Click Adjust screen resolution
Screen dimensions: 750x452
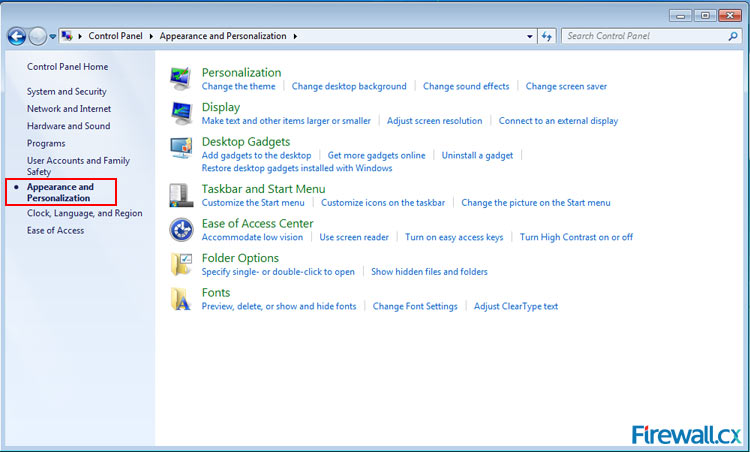[x=434, y=121]
